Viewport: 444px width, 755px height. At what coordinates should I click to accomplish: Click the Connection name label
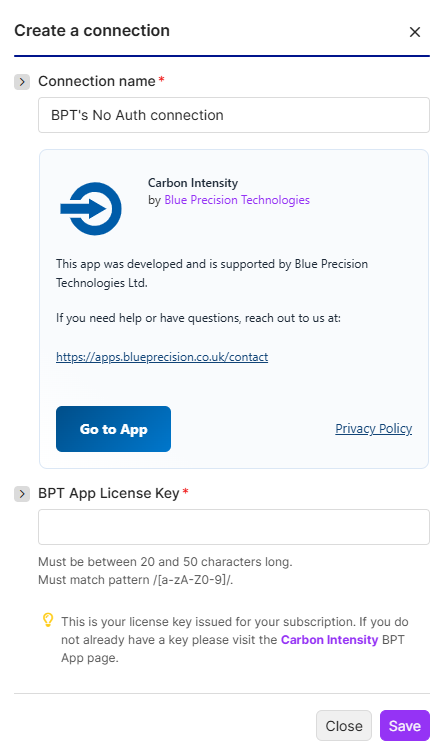tap(97, 81)
